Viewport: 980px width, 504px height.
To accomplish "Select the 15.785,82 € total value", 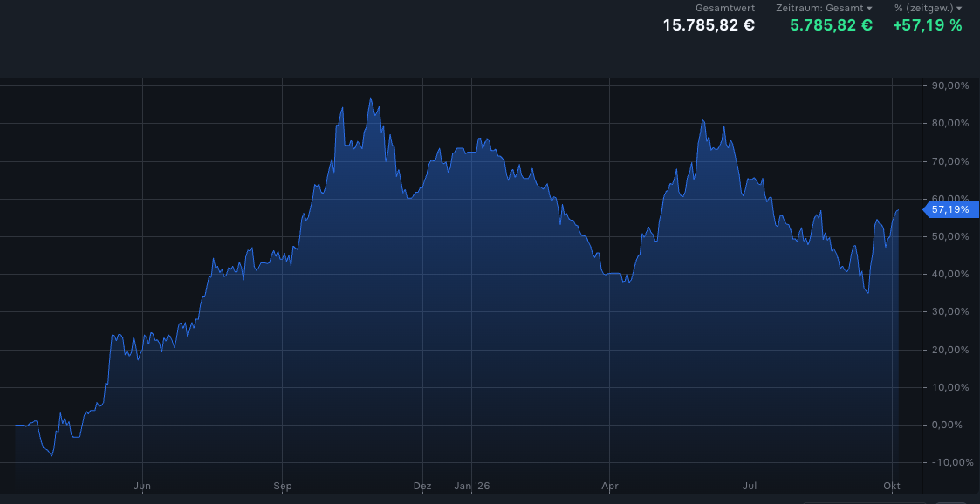I will click(709, 25).
